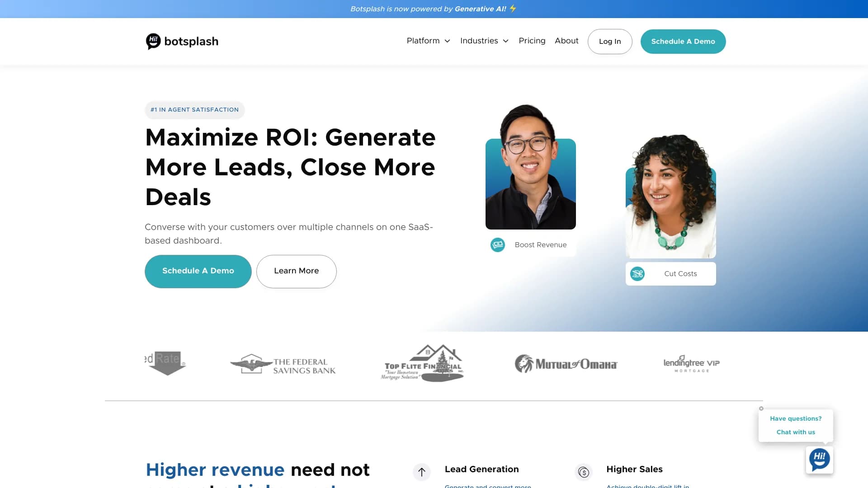Click the #1 In Agent Satisfaction badge
Image resolution: width=868 pixels, height=488 pixels.
point(194,110)
